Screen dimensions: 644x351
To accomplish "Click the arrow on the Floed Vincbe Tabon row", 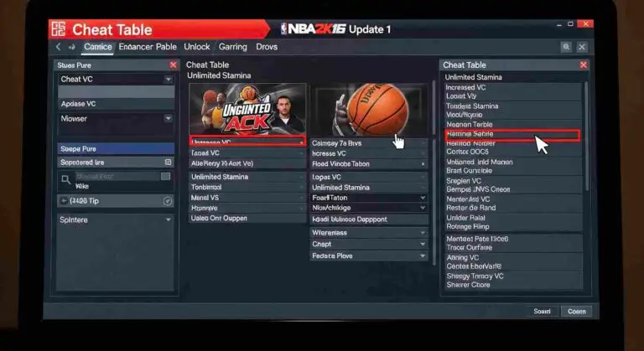I will click(423, 164).
